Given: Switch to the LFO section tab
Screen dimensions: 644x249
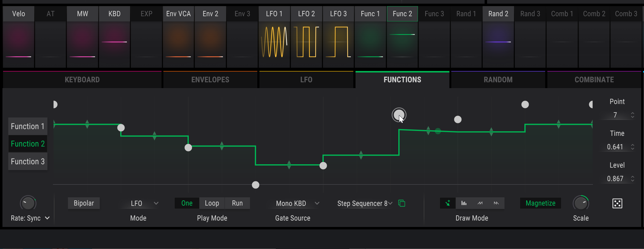Looking at the screenshot, I should click(x=306, y=80).
